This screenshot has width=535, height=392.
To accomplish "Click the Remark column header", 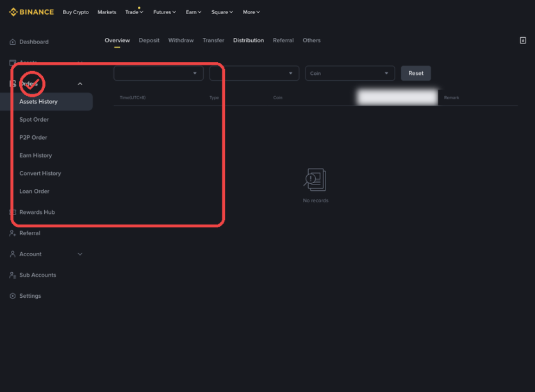I will coord(451,97).
